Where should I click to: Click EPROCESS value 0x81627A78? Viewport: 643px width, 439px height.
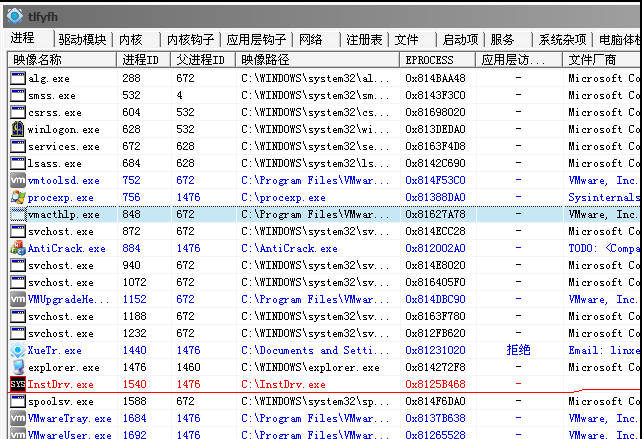tap(436, 214)
